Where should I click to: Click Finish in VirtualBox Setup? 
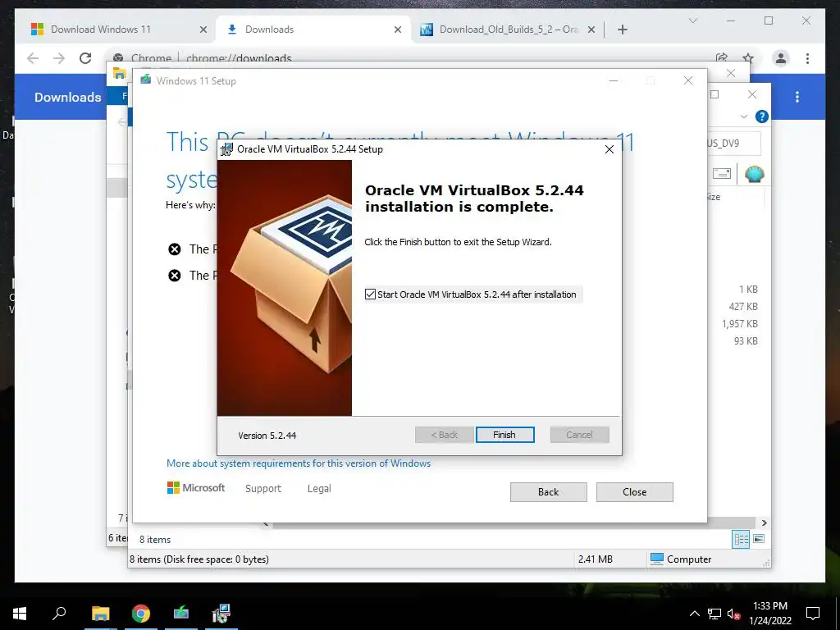coord(504,435)
